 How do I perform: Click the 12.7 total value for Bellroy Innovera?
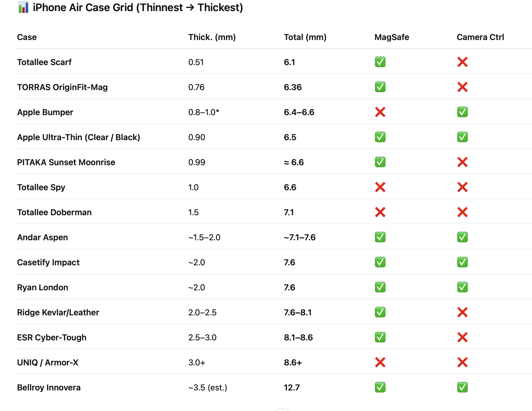pos(292,388)
